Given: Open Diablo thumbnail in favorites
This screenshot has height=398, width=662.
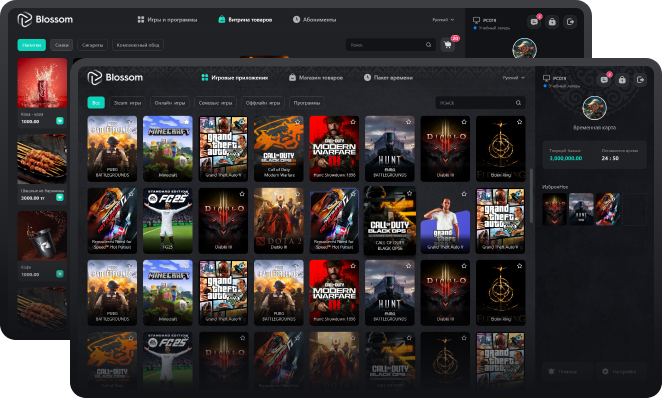Looking at the screenshot, I should 554,209.
